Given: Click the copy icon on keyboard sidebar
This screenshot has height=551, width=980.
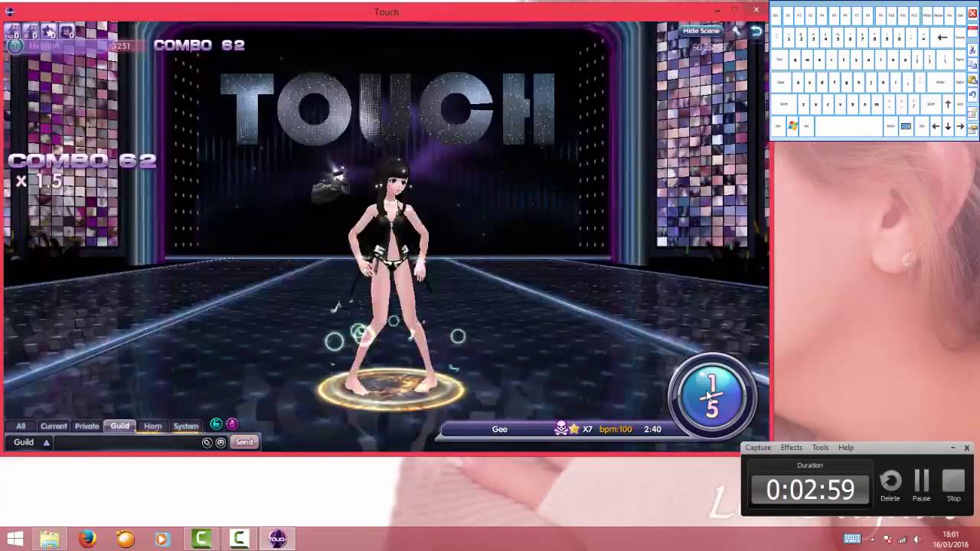Looking at the screenshot, I should [x=972, y=65].
